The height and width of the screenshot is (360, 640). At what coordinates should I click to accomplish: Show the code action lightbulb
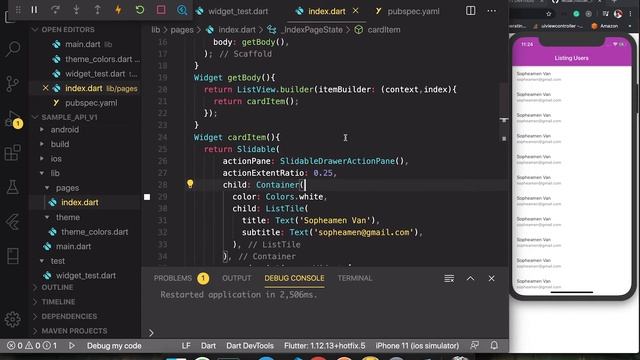point(190,184)
